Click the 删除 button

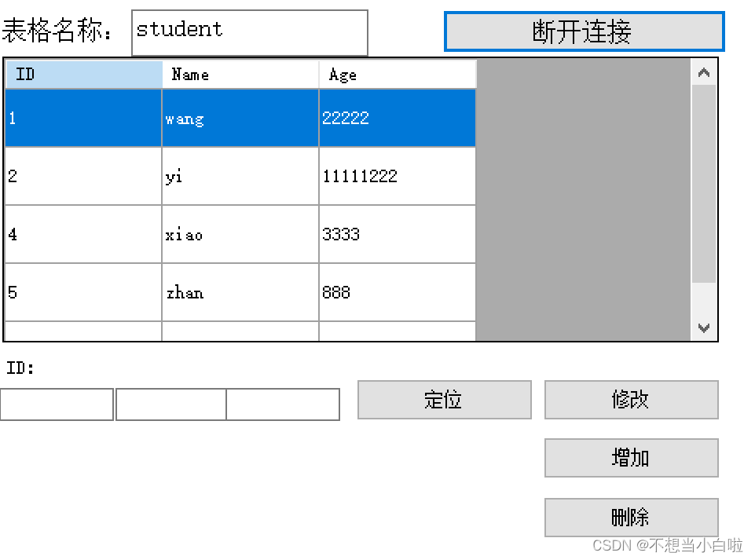tap(631, 518)
